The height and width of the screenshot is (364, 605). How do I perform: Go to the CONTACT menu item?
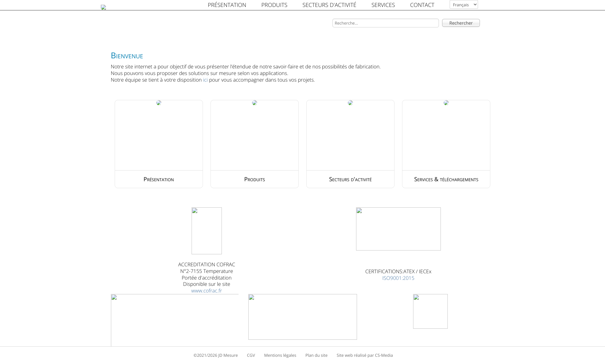(422, 5)
